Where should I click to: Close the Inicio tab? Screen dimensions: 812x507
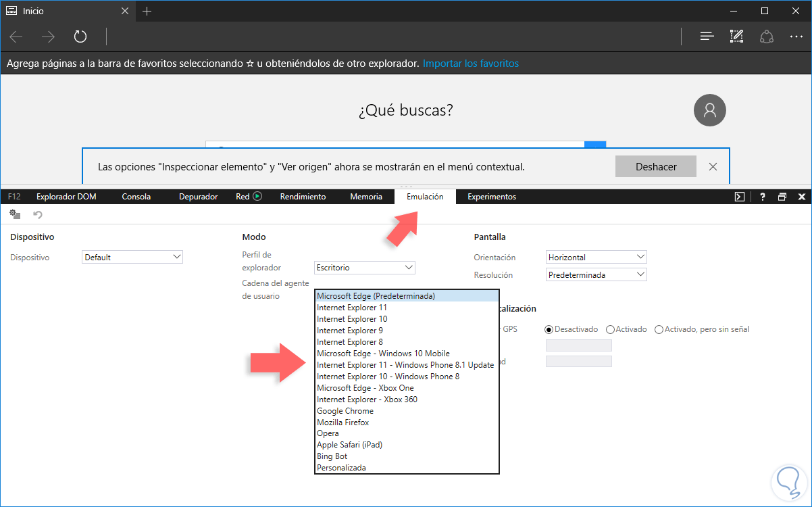point(126,11)
